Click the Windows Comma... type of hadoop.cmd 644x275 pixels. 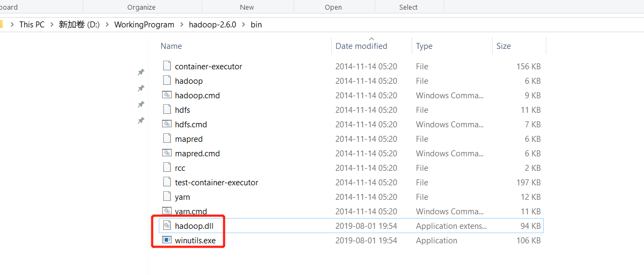tap(450, 96)
